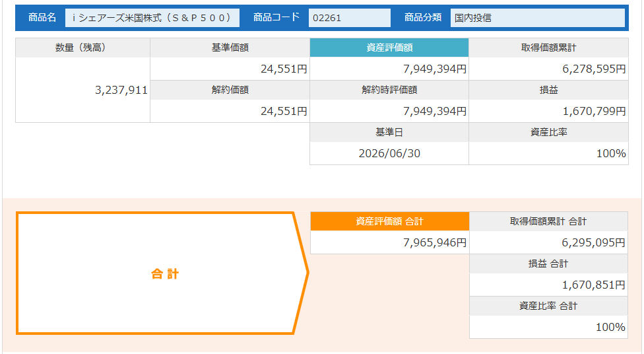Screen dimensions: 644x354
Task: Click the 基準日 header
Action: tap(389, 132)
